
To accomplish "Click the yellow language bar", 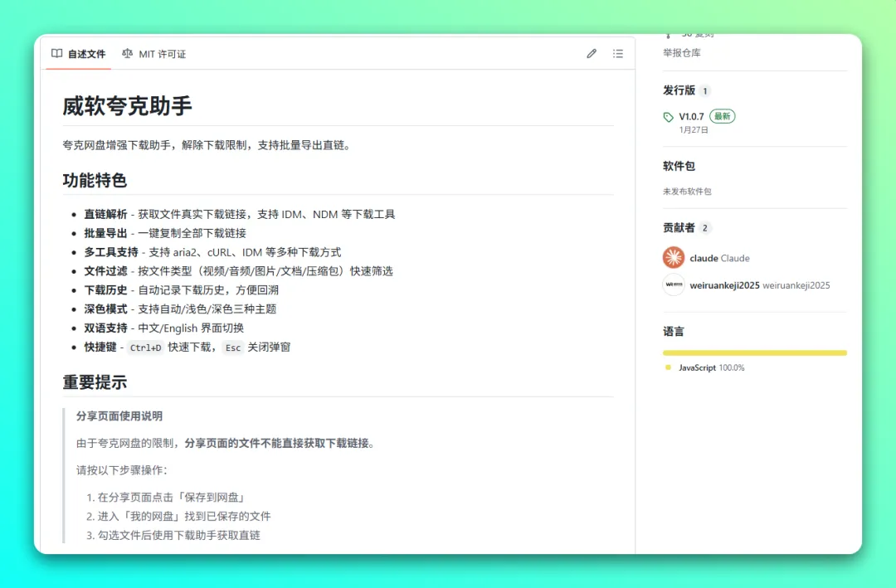I will click(755, 353).
